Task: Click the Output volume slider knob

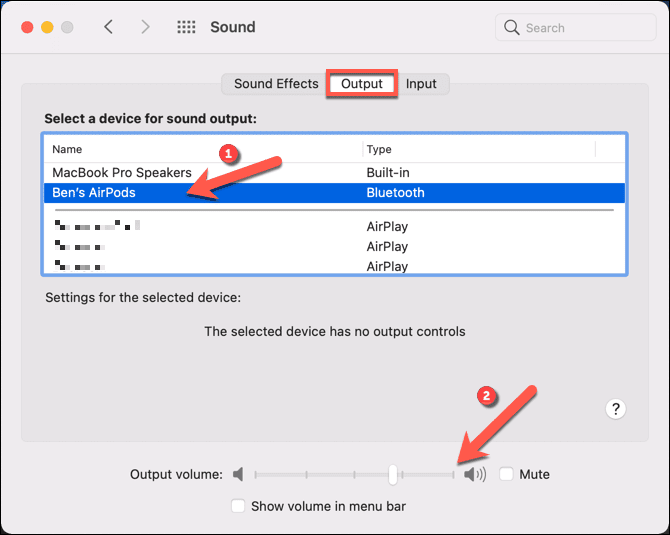Action: click(394, 474)
